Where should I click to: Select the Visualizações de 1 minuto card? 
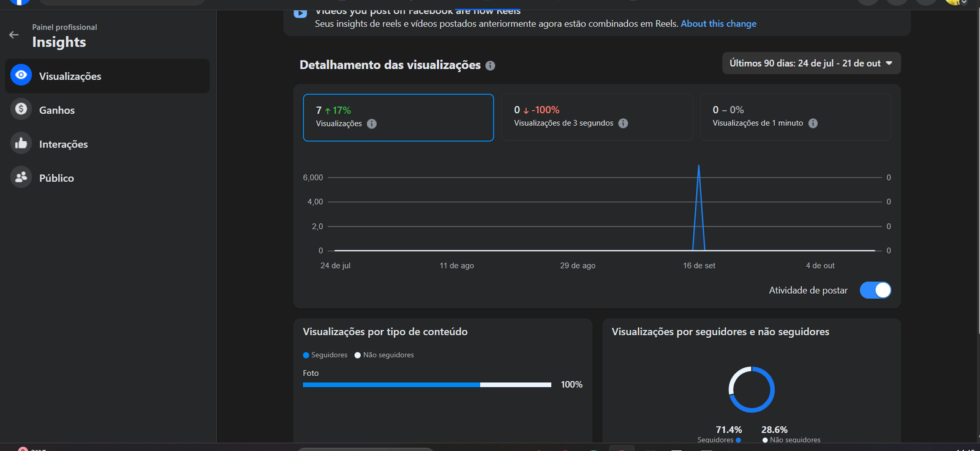click(796, 117)
